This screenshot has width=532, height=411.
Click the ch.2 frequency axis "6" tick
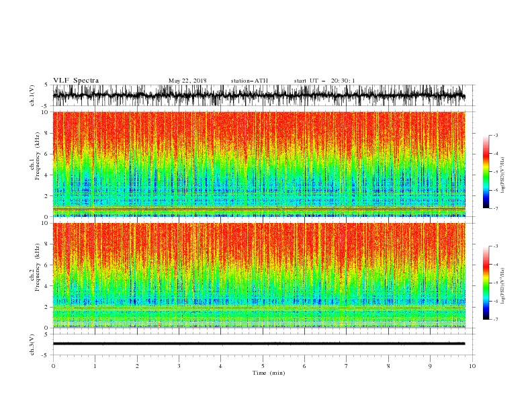click(47, 265)
